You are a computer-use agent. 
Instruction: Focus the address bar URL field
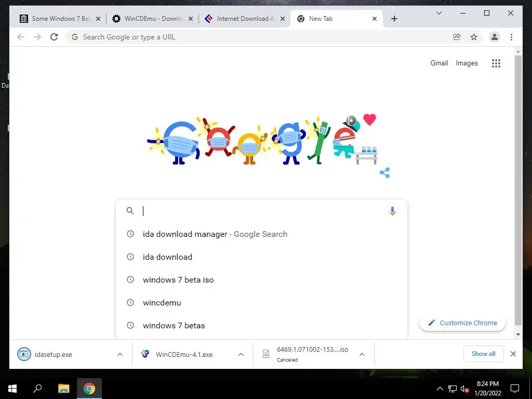264,37
